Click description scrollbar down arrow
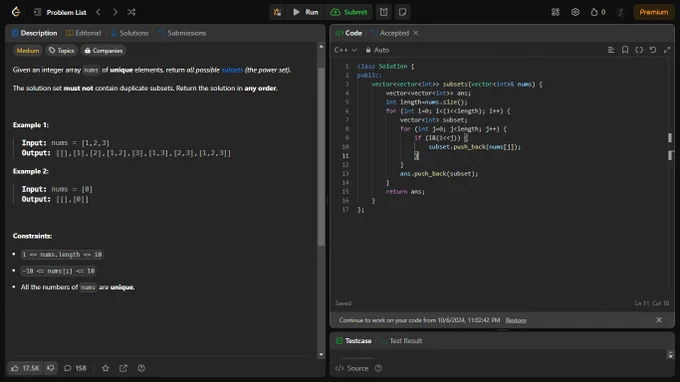This screenshot has height=382, width=680. coord(321,355)
